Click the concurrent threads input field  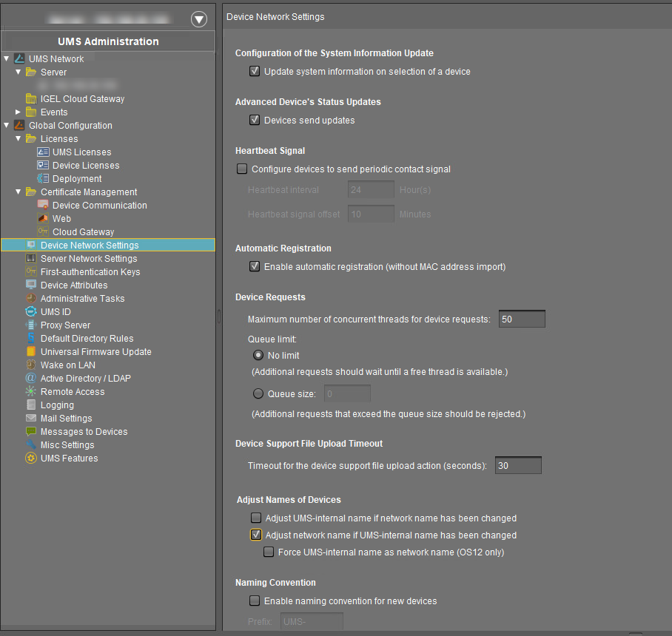(521, 319)
